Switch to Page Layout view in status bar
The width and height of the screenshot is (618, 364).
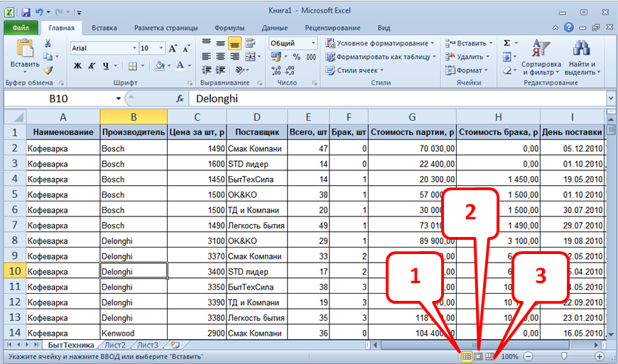479,356
